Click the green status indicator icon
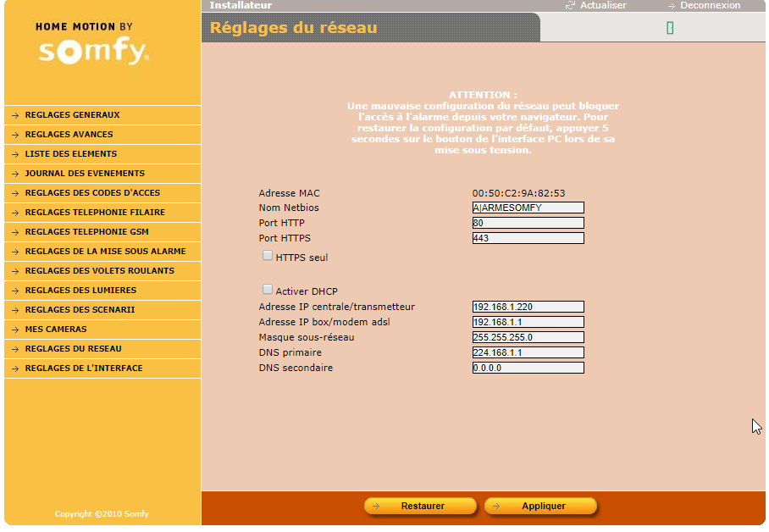This screenshot has height=532, width=769. (x=670, y=28)
